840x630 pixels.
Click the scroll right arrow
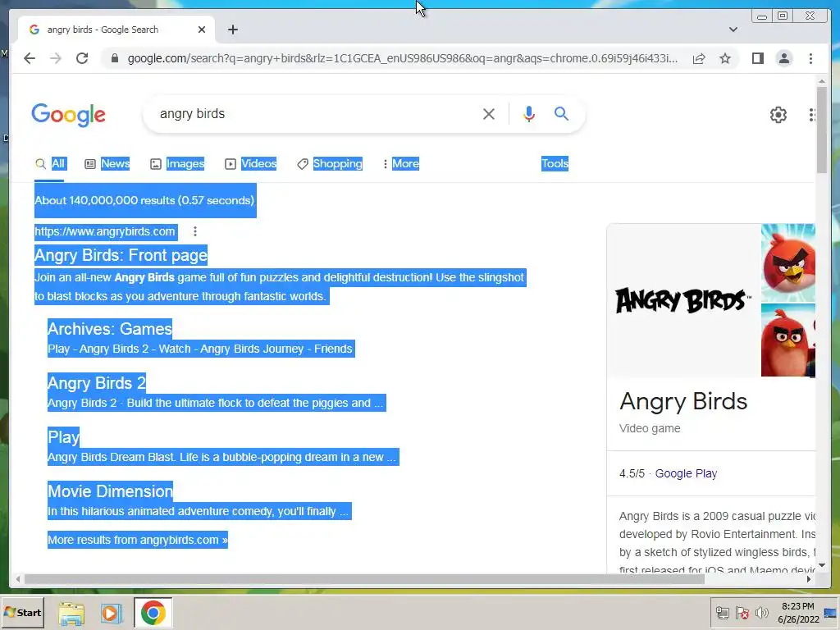pos(808,579)
